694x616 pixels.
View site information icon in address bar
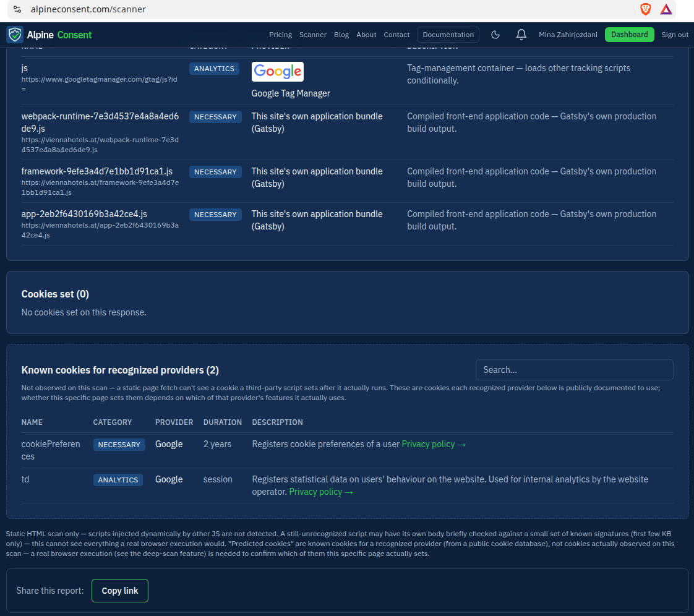17,9
